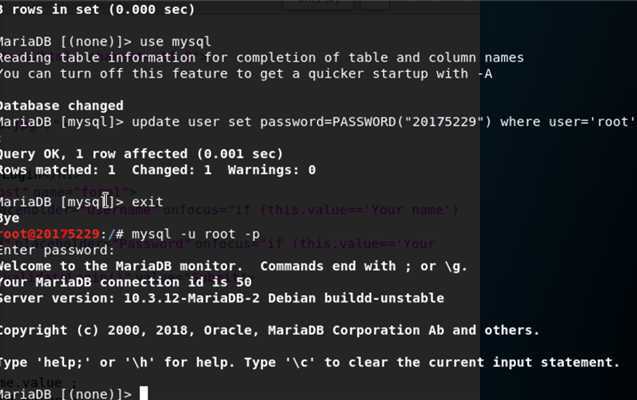
Task: Click the 'Rows matched: 1' text
Action: (x=58, y=170)
